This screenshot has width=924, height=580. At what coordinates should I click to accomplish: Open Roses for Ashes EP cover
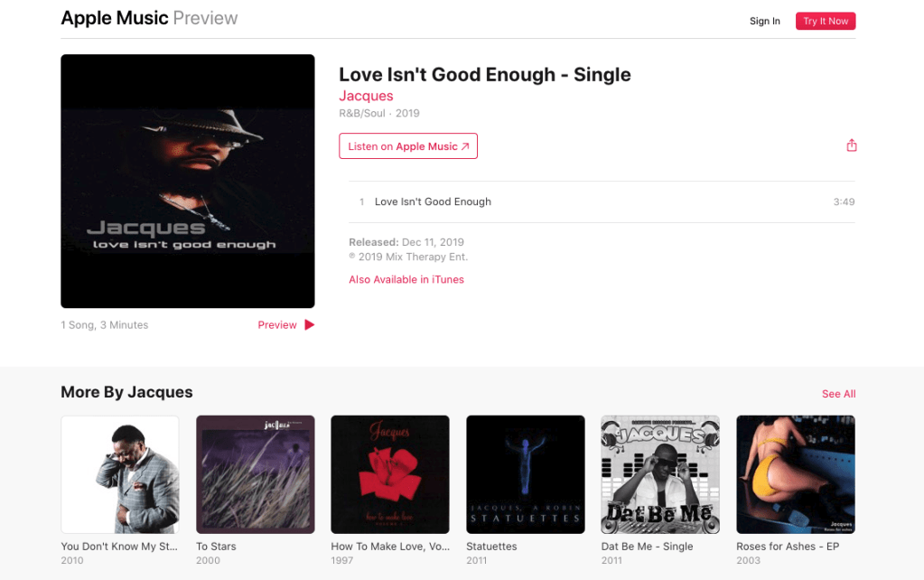(796, 474)
